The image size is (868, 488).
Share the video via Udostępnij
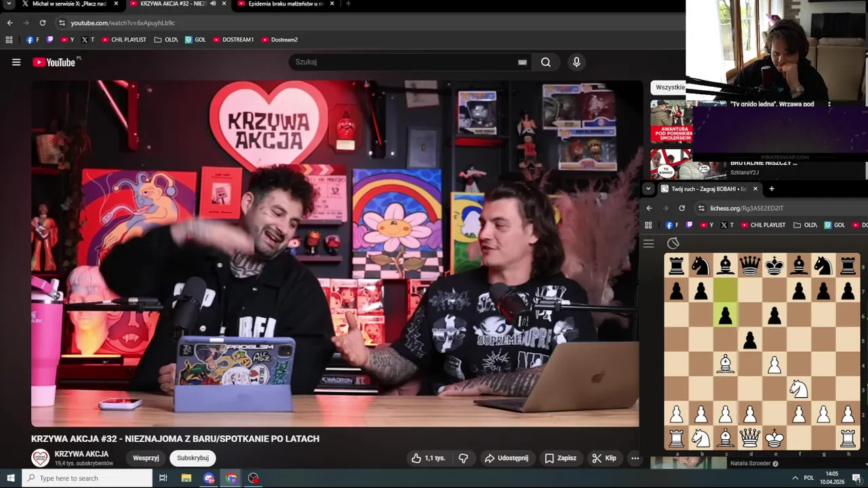pyautogui.click(x=506, y=458)
